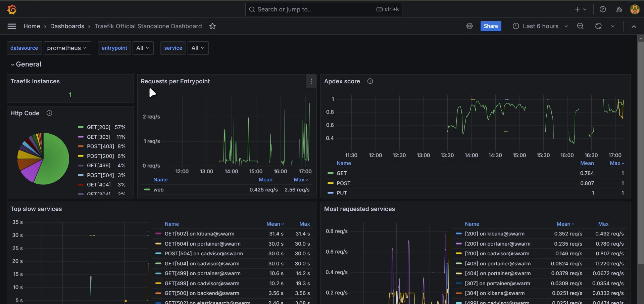This screenshot has height=304, width=644.
Task: Open the help menu icon
Action: point(603,9)
